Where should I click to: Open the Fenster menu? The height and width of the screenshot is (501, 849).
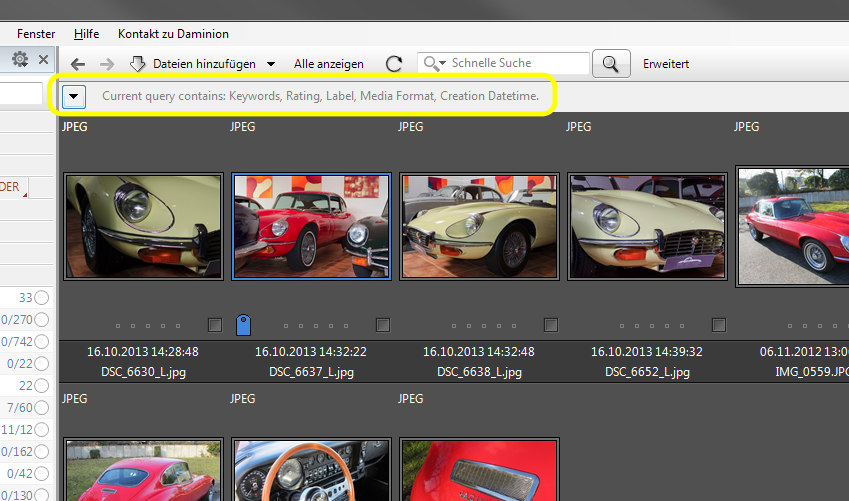click(x=36, y=34)
